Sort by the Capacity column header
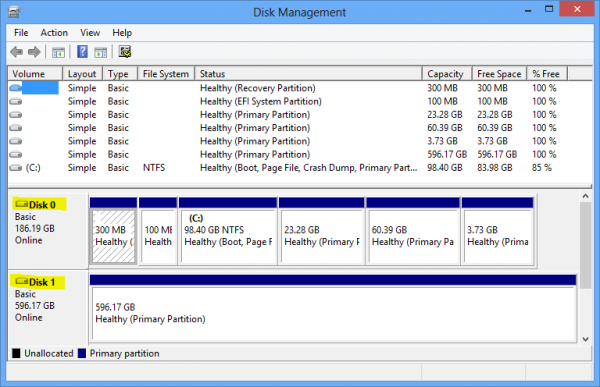The image size is (600, 387). coord(447,73)
